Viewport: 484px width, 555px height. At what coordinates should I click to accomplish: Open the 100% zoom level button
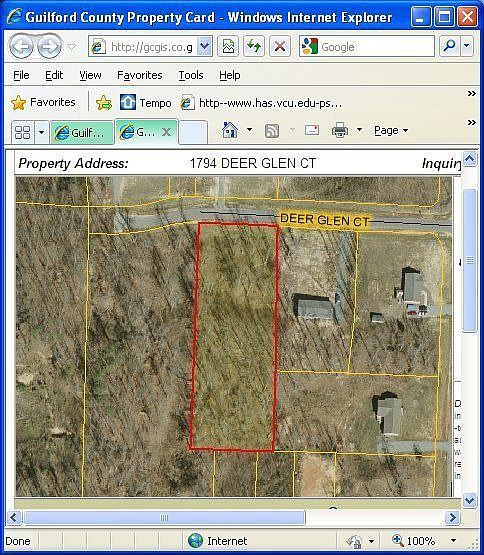point(414,540)
